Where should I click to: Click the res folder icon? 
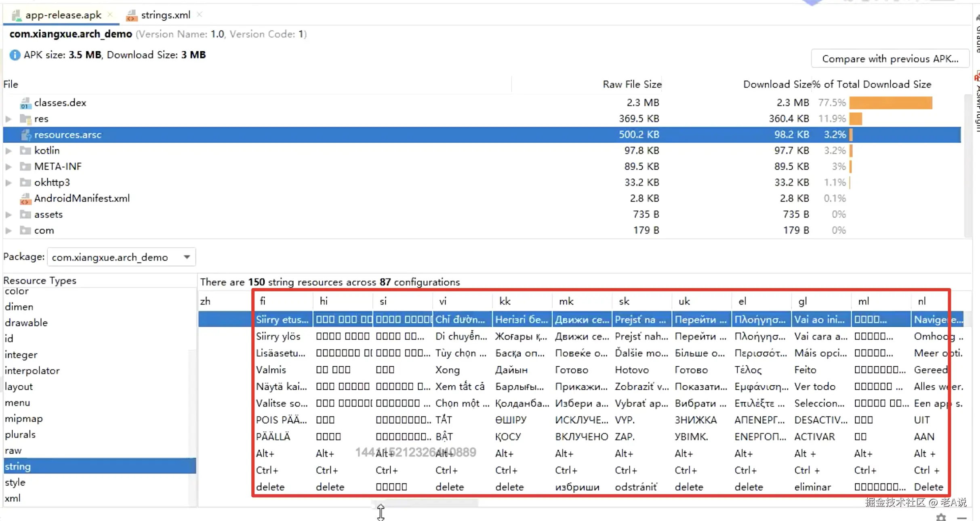25,119
